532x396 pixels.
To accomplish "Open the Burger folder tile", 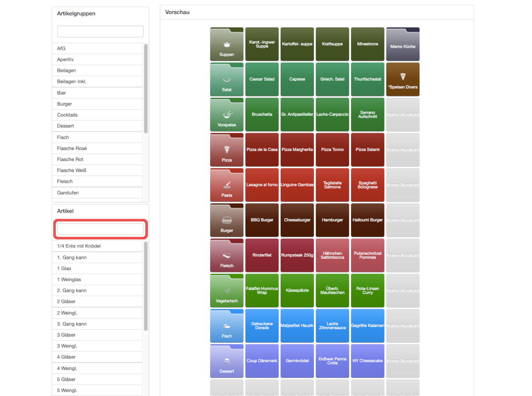I will [x=227, y=220].
